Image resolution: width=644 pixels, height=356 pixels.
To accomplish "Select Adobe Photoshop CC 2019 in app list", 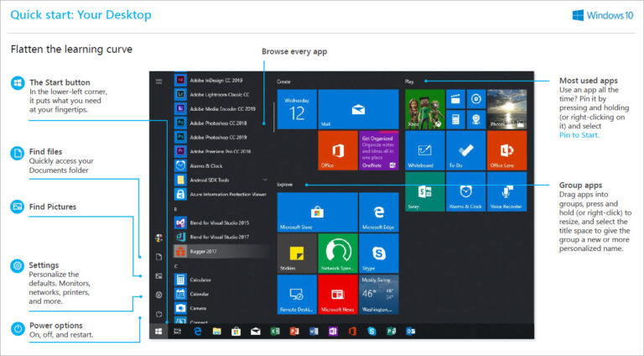I will tap(218, 137).
